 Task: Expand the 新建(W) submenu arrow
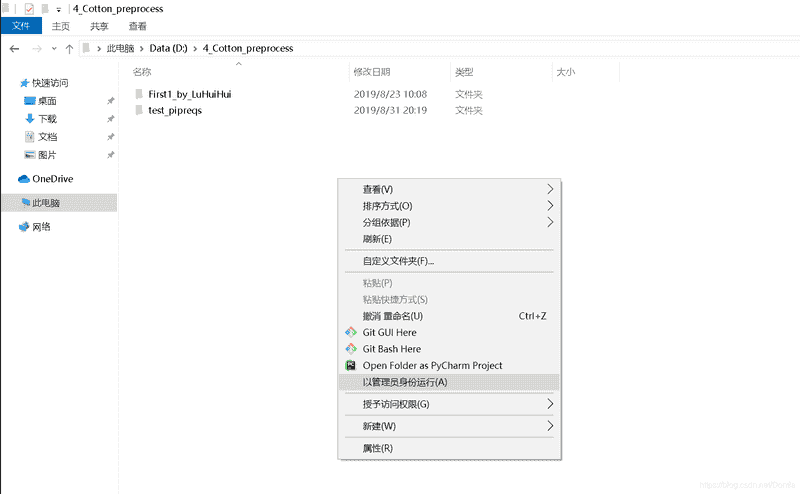549,426
